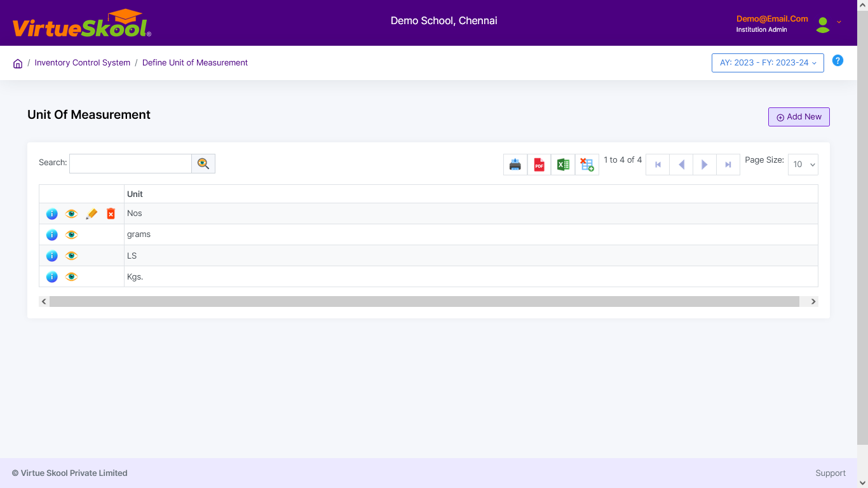This screenshot has height=488, width=868.
Task: Print the unit list
Action: 515,165
